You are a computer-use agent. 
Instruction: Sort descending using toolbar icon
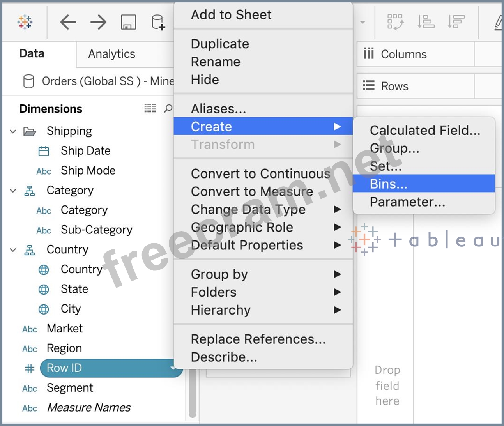coord(456,22)
